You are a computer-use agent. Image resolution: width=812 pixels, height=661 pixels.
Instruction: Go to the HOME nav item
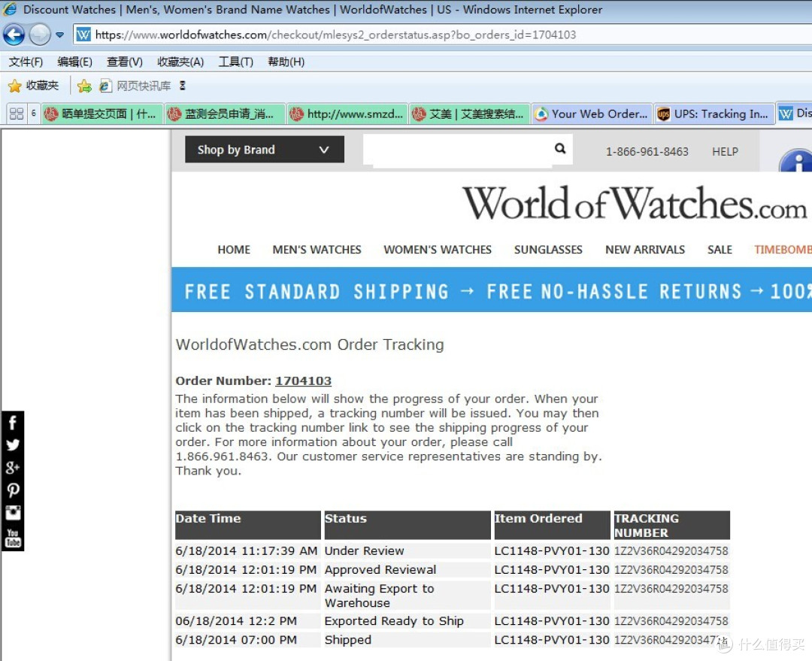[x=234, y=250]
